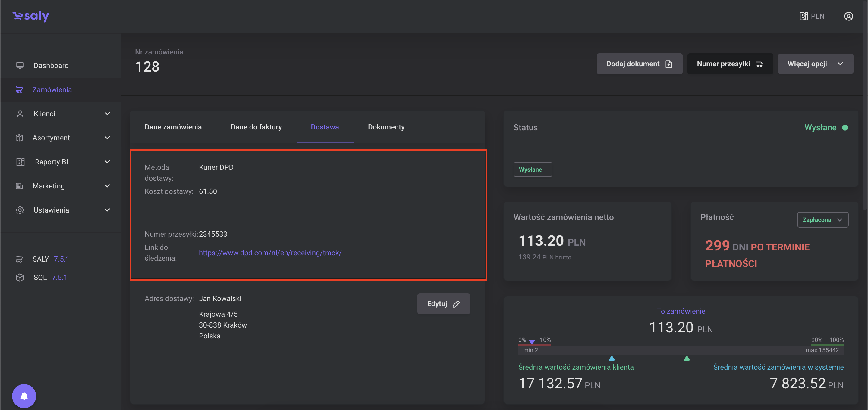Viewport: 868px width, 410px height.
Task: Click the Dodaj dokument button
Action: 639,64
